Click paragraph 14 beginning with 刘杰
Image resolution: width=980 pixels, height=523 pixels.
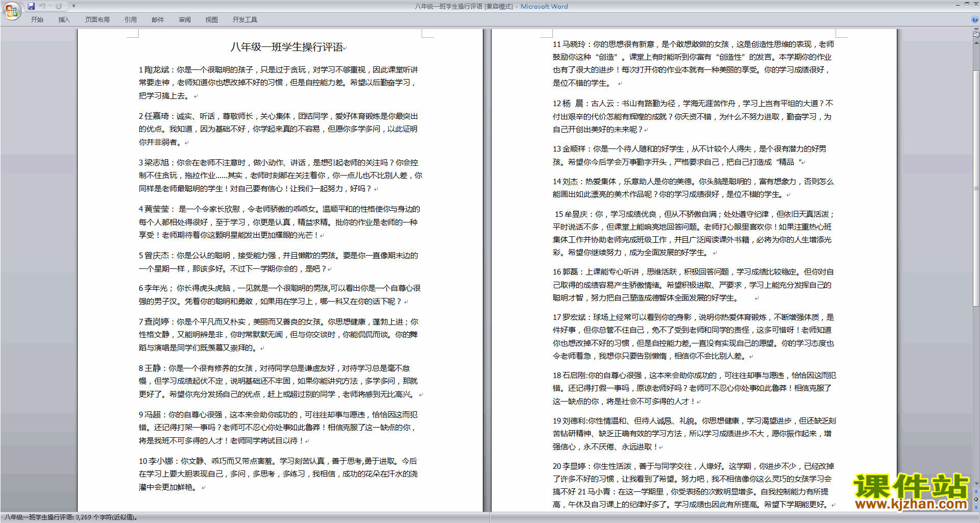coord(693,188)
